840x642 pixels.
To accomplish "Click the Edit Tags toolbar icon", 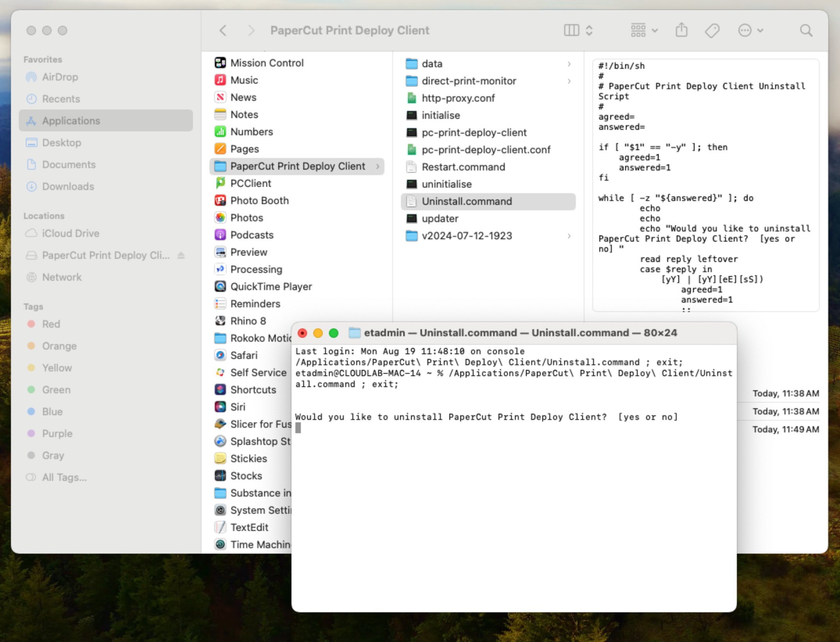I will pos(712,30).
